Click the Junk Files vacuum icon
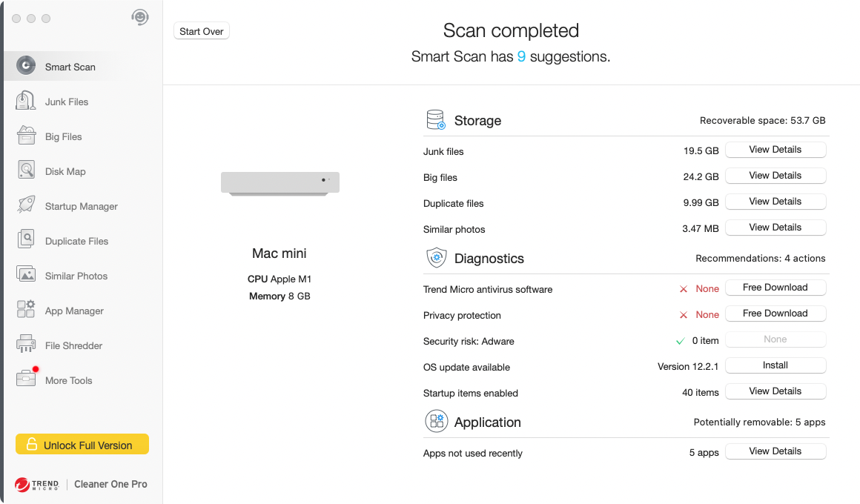860x504 pixels. [x=26, y=102]
